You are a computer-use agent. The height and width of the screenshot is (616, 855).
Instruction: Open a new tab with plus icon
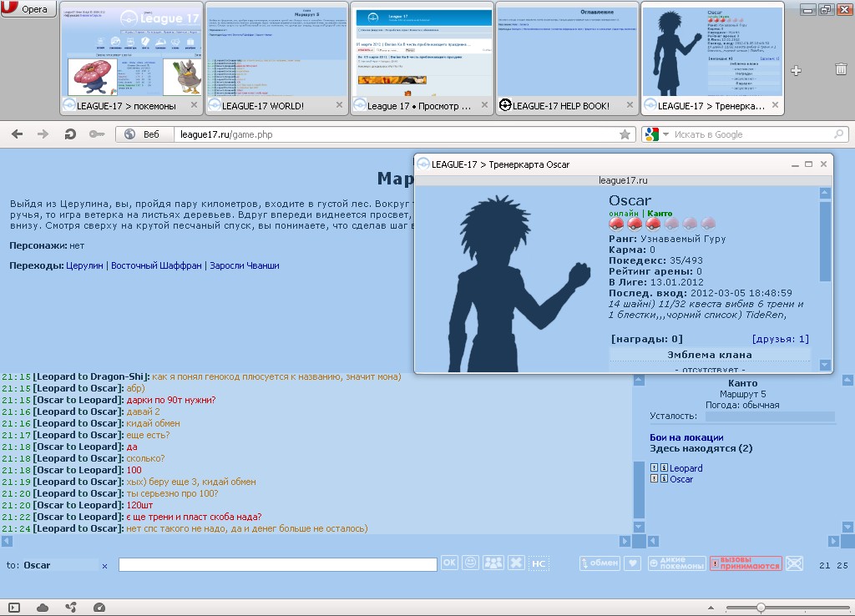click(x=796, y=70)
